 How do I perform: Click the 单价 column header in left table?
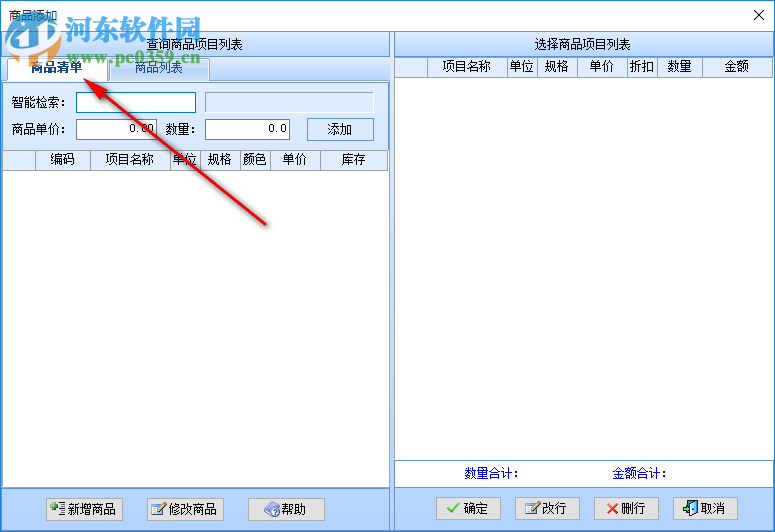pos(295,160)
